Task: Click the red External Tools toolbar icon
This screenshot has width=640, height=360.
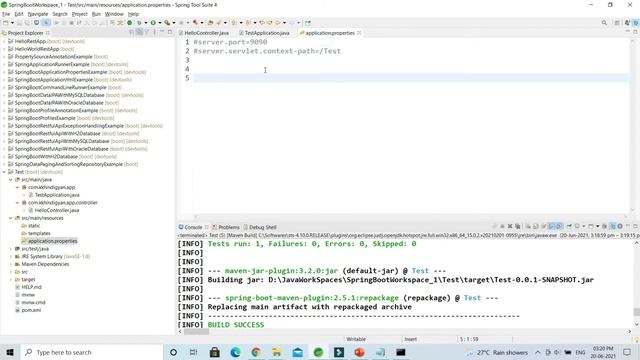Action: 196,23
